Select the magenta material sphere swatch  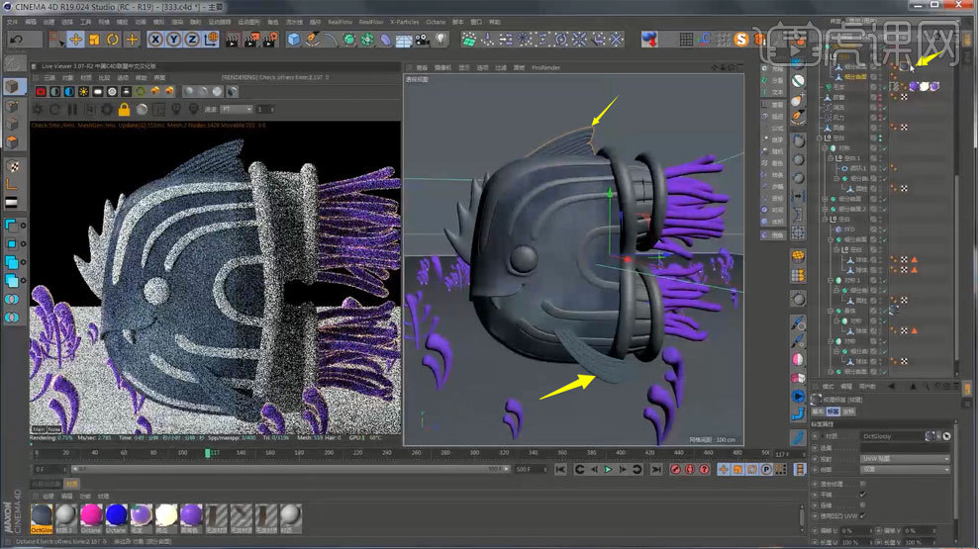tap(91, 514)
